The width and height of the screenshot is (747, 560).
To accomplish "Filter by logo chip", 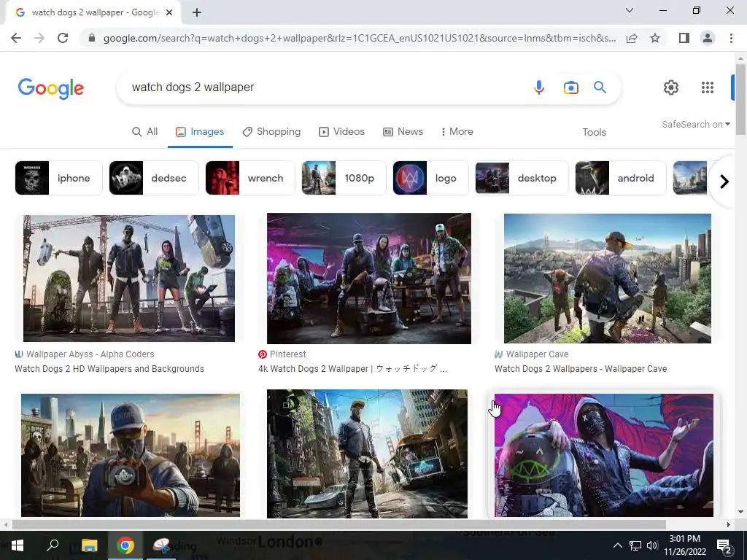I will (430, 178).
